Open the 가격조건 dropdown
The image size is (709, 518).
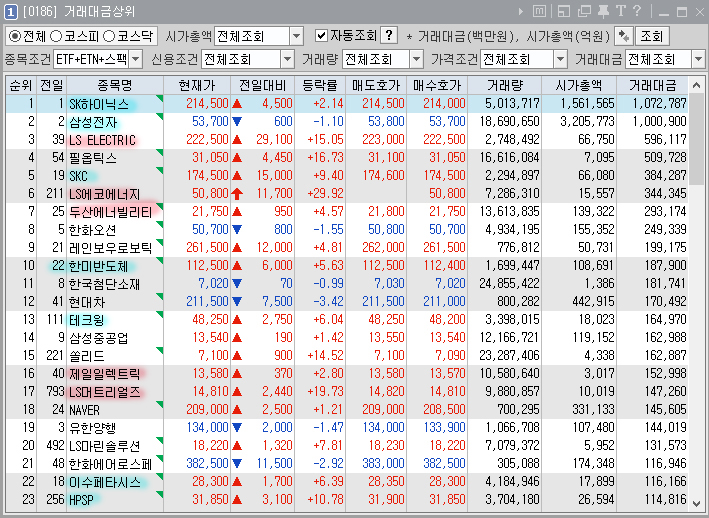tap(560, 59)
